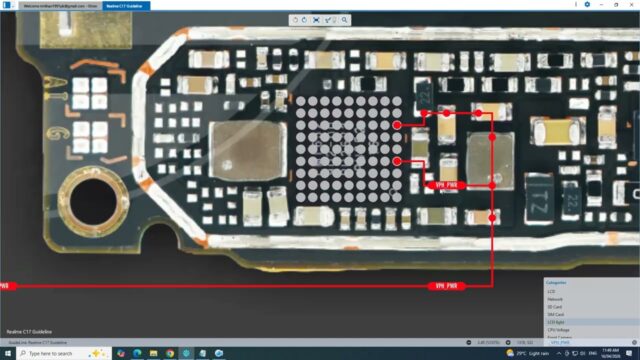Choose Network in the Categories list
Viewport: 640px width, 360px height.
click(592, 299)
